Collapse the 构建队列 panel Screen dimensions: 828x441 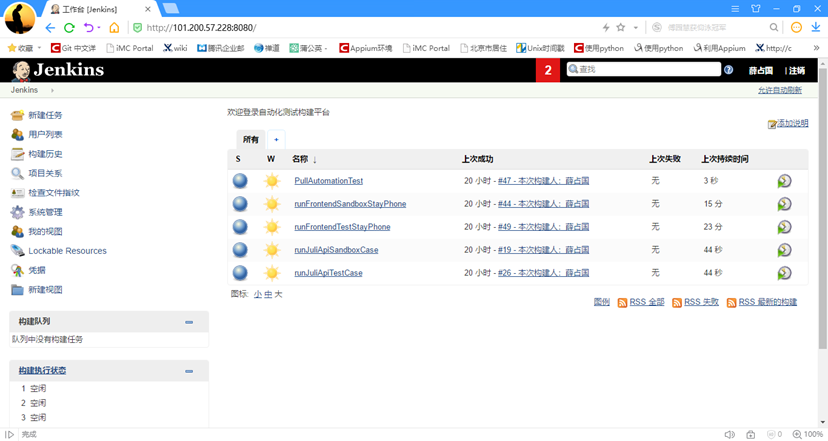(189, 322)
